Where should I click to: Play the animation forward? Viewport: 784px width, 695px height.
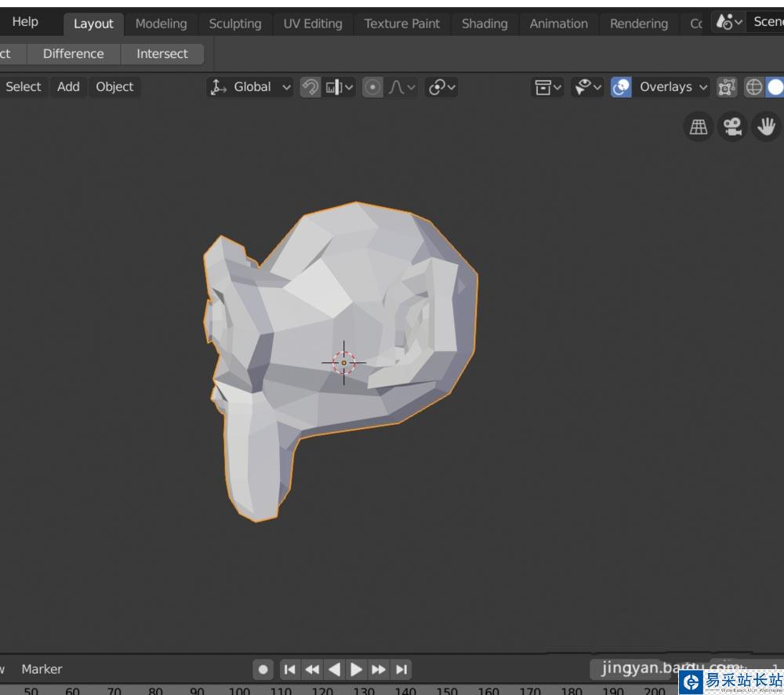(356, 669)
